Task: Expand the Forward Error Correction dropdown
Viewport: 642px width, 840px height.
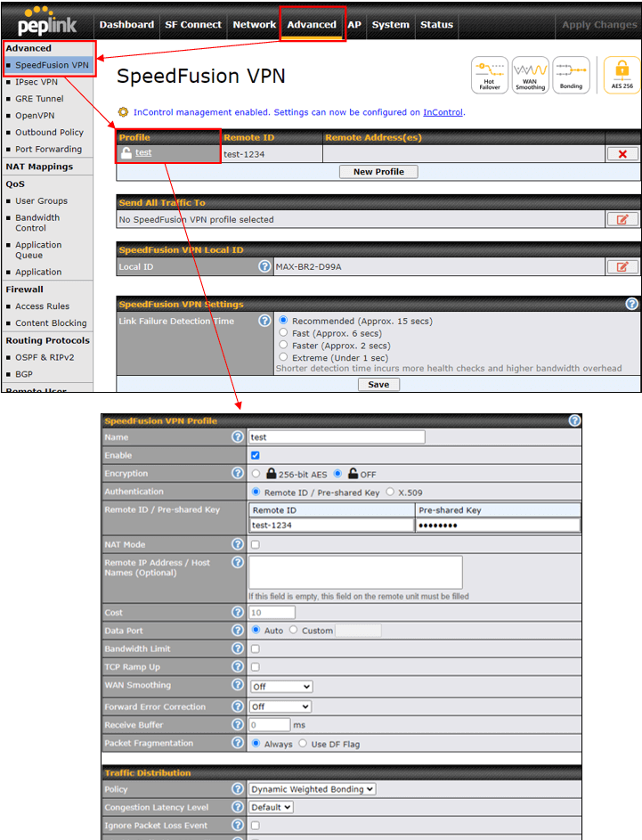Action: click(x=280, y=706)
